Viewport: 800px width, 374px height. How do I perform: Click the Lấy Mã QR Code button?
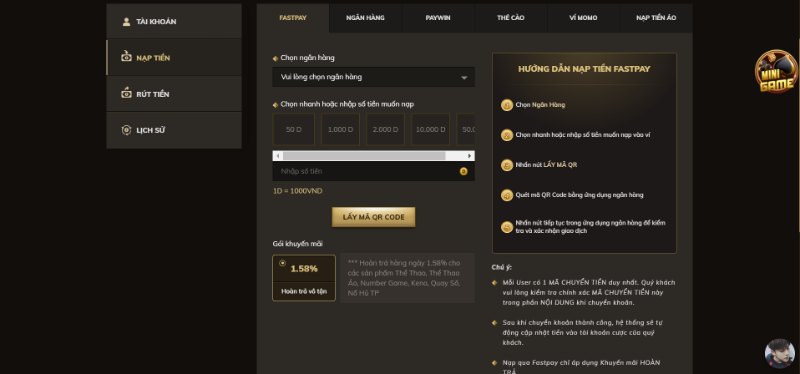(x=373, y=217)
